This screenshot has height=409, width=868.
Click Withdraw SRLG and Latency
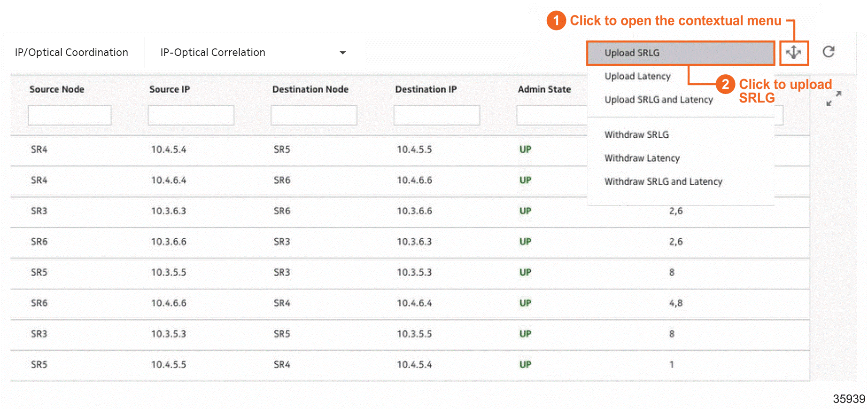(663, 182)
